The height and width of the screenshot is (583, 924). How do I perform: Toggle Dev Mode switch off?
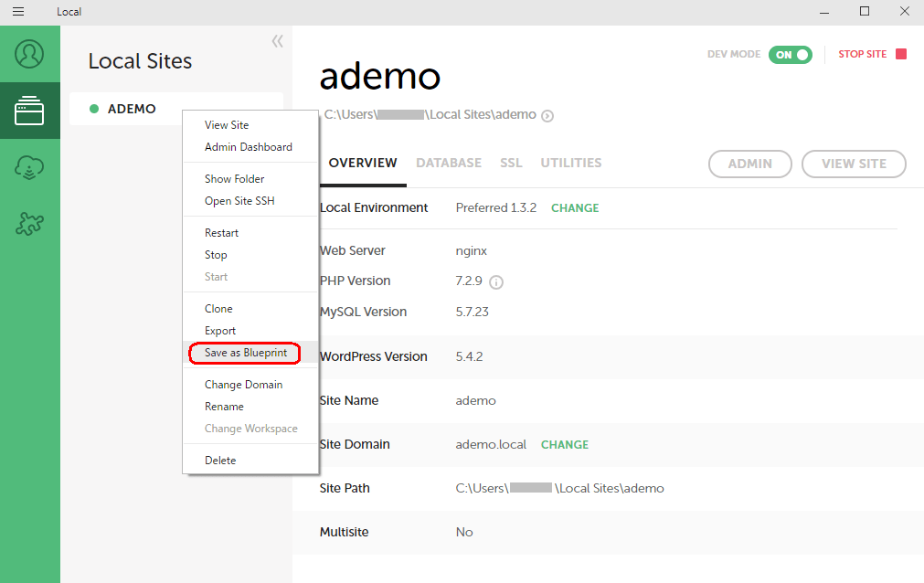click(x=791, y=55)
